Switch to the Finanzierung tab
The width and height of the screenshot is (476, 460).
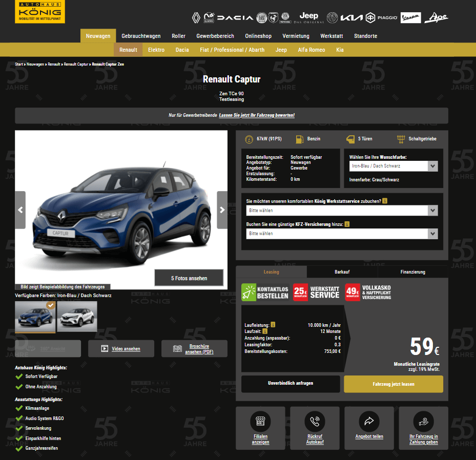413,272
